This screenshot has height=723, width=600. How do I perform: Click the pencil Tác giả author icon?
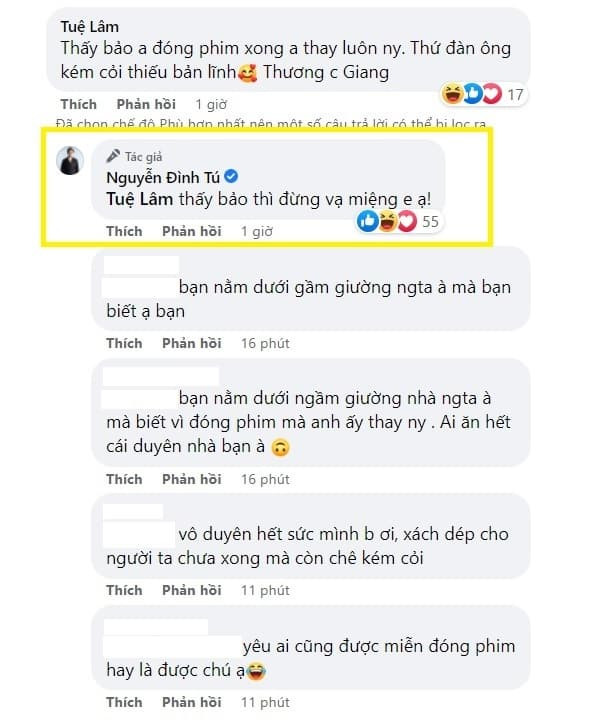113,156
